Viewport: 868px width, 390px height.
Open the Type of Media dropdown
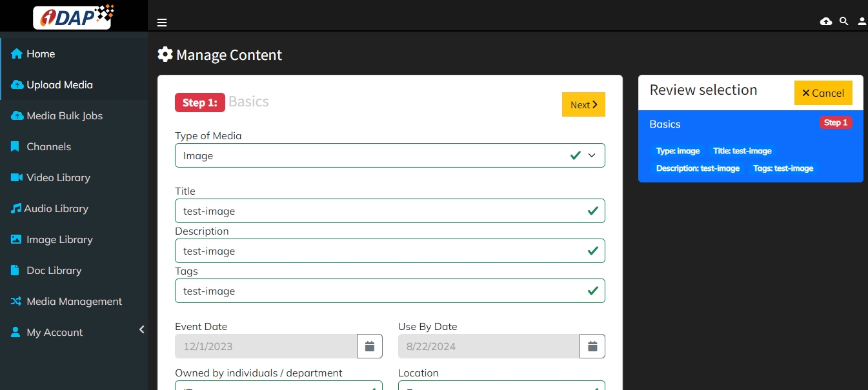pos(390,155)
